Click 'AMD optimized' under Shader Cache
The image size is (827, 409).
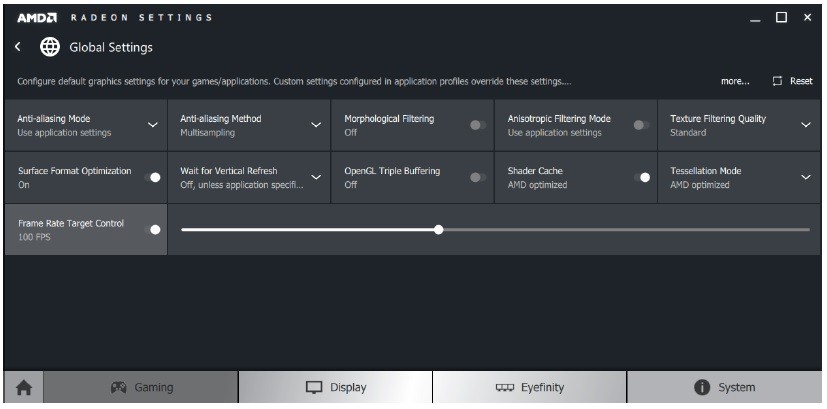(x=537, y=185)
